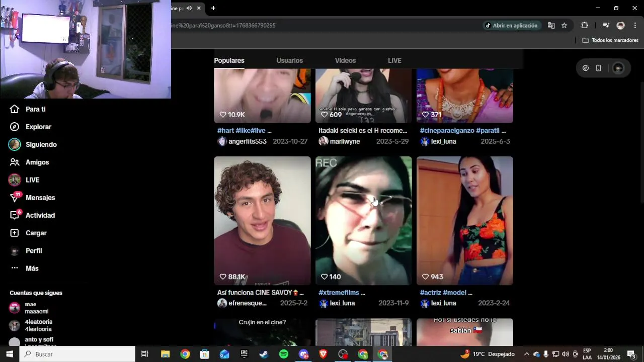Switch to the LIVE results tab
The height and width of the screenshot is (362, 644).
(x=394, y=60)
